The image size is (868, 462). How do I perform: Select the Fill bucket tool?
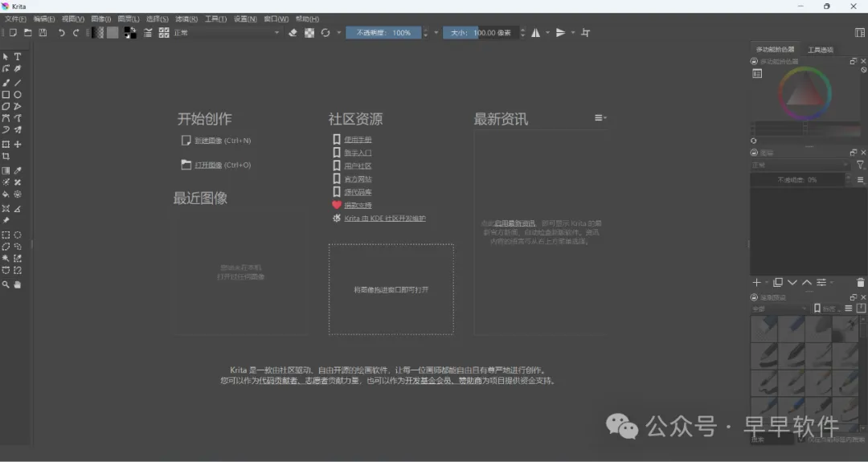[x=6, y=194]
